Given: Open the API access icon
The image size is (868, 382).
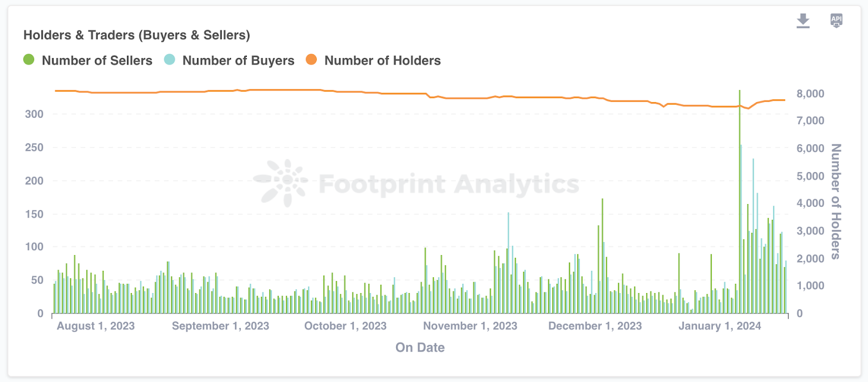Looking at the screenshot, I should pos(836,21).
